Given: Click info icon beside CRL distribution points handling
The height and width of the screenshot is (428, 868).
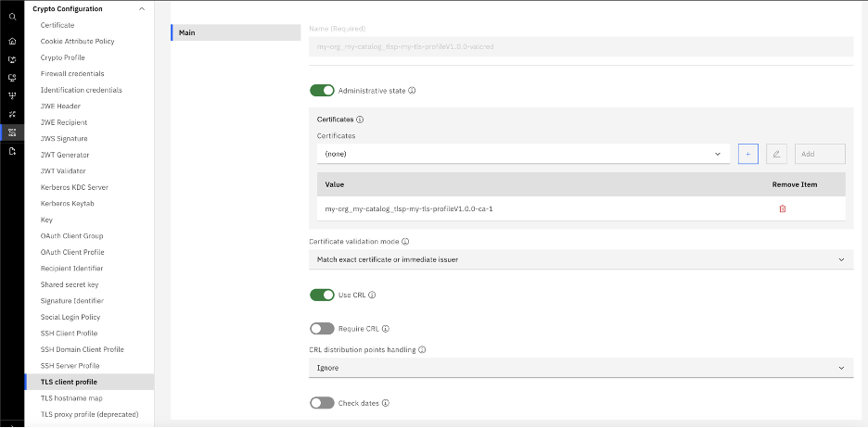Looking at the screenshot, I should (422, 349).
